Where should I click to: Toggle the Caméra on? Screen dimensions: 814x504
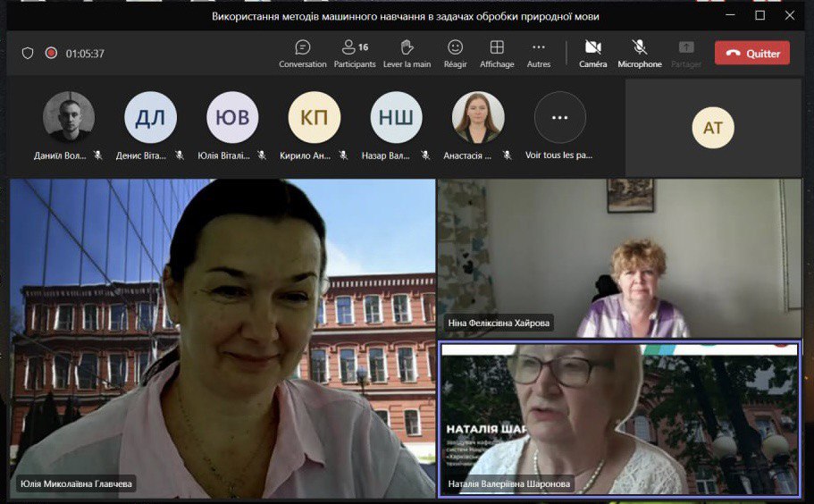coord(592,53)
